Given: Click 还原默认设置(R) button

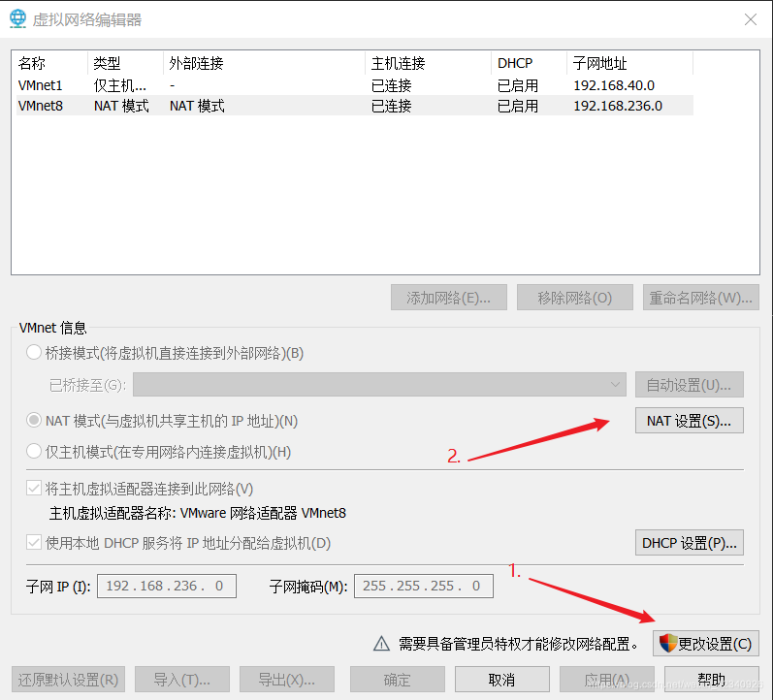Looking at the screenshot, I should [x=68, y=680].
